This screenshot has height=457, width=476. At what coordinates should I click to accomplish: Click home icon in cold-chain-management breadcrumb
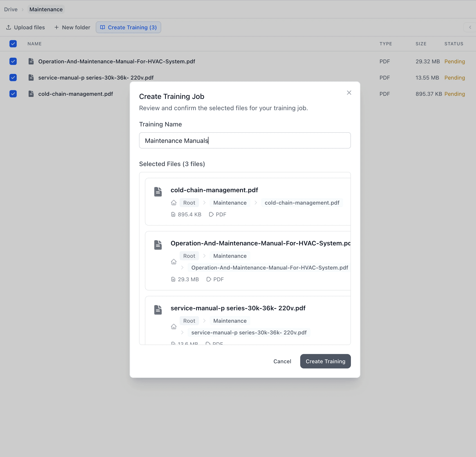click(x=174, y=203)
